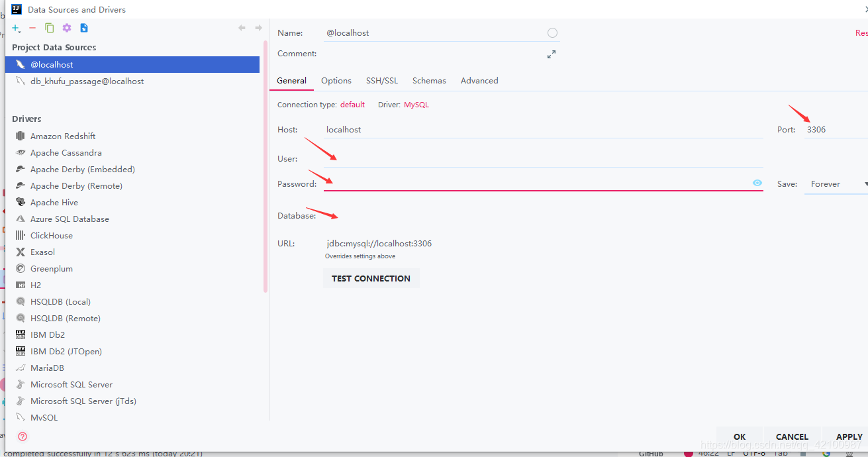The image size is (868, 457).
Task: Show password using the eye icon
Action: coord(757,183)
